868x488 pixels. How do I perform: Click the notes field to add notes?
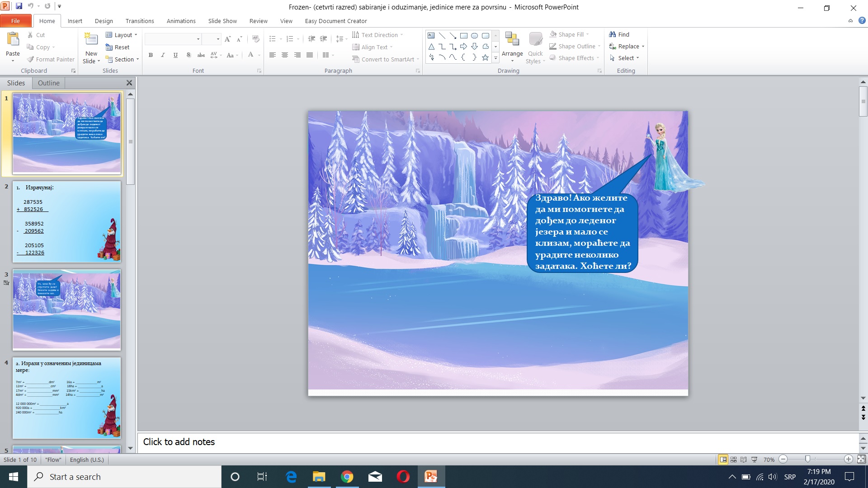point(498,442)
